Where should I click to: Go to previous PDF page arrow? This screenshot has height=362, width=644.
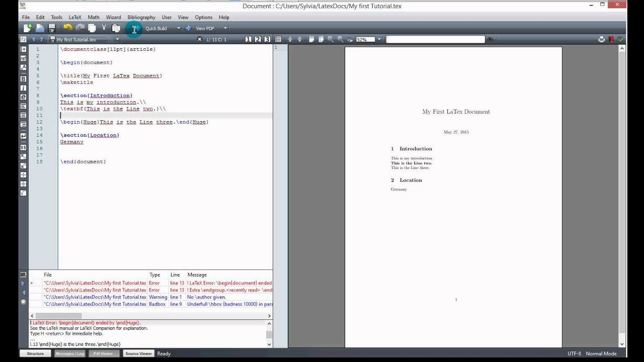[290, 39]
